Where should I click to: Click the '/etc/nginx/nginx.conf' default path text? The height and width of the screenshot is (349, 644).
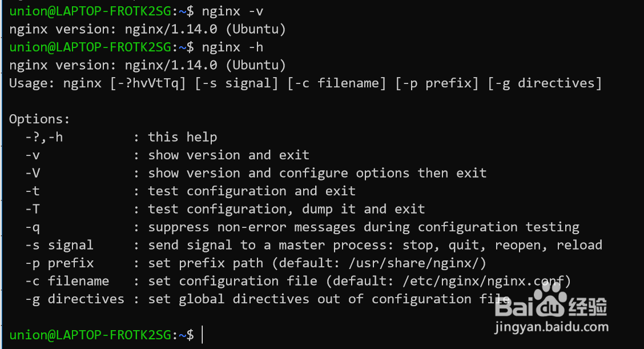pos(483,281)
